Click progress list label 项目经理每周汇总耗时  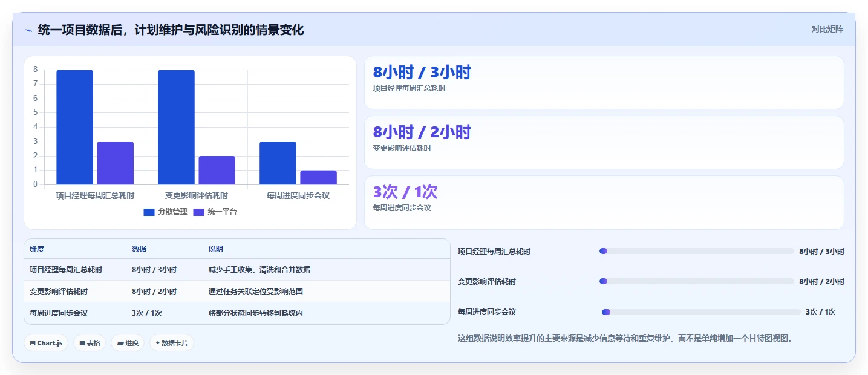(x=494, y=252)
